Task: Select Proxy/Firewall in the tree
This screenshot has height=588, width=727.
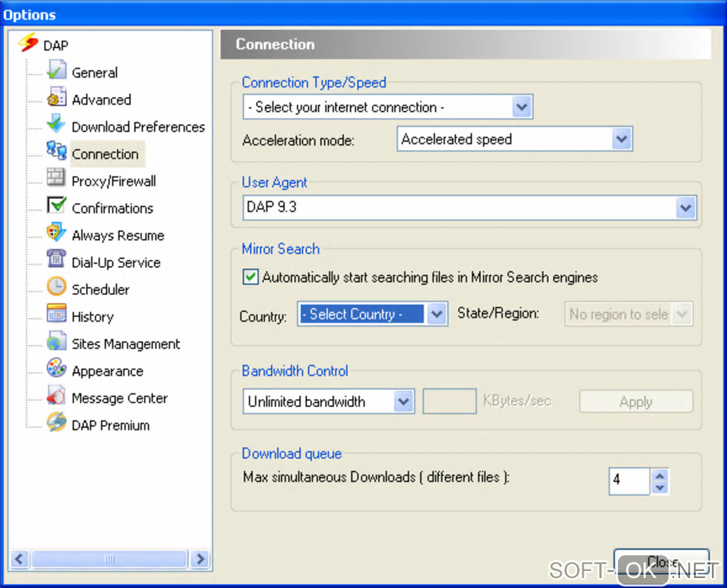Action: coord(113,181)
